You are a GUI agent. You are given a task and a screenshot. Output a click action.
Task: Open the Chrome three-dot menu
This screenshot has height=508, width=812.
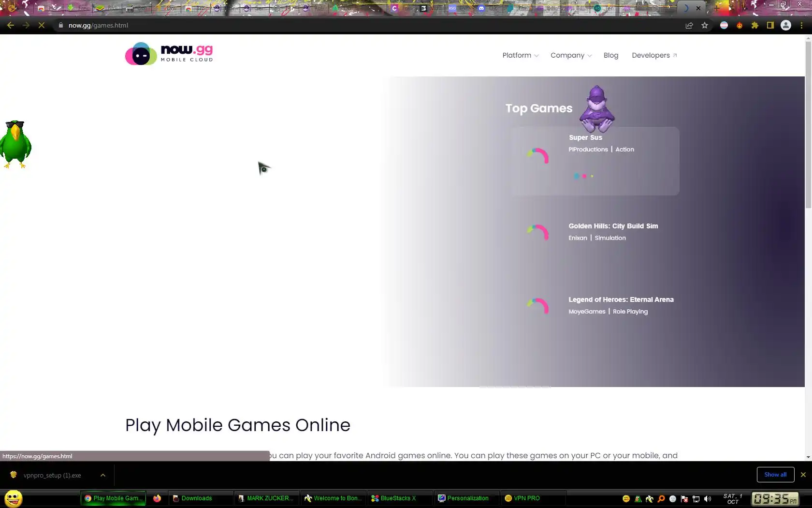[x=801, y=25]
